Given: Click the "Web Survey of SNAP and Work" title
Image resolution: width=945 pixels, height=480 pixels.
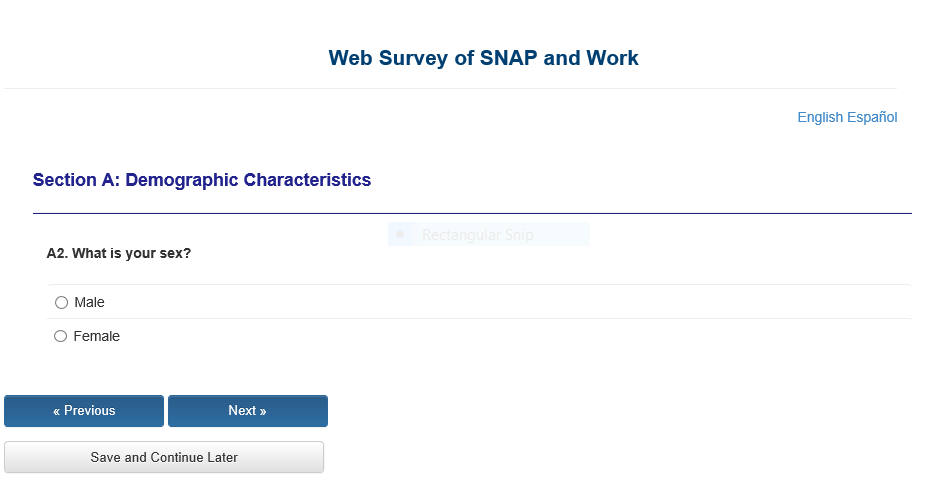Looking at the screenshot, I should [483, 58].
